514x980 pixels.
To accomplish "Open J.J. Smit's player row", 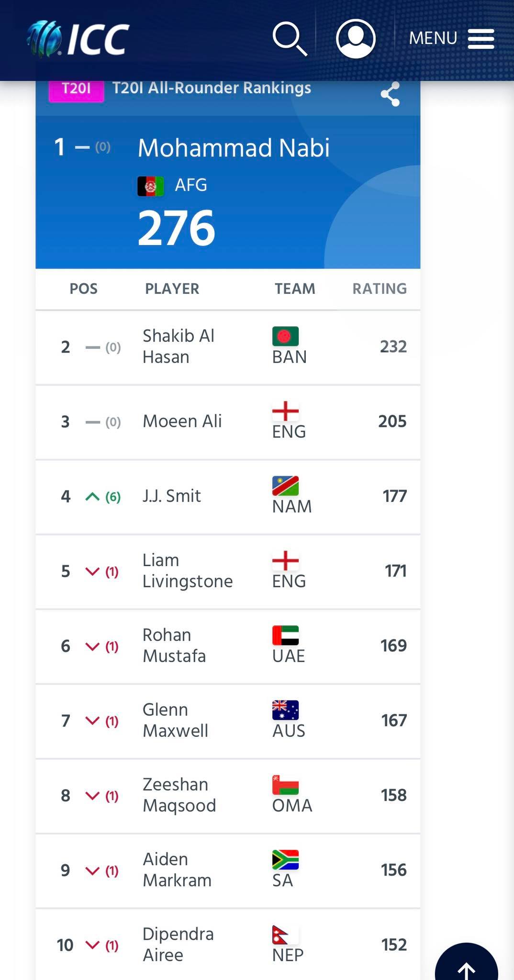I will tap(228, 497).
